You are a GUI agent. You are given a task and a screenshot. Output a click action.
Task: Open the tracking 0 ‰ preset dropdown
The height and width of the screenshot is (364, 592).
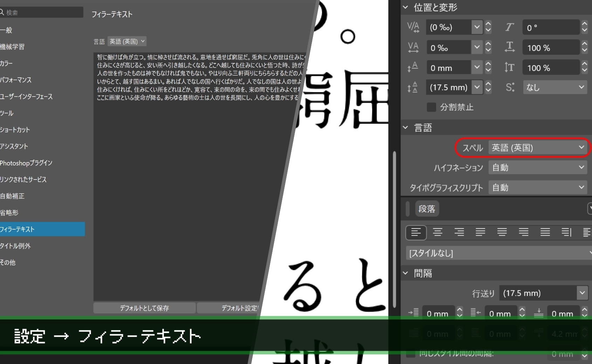pyautogui.click(x=477, y=48)
